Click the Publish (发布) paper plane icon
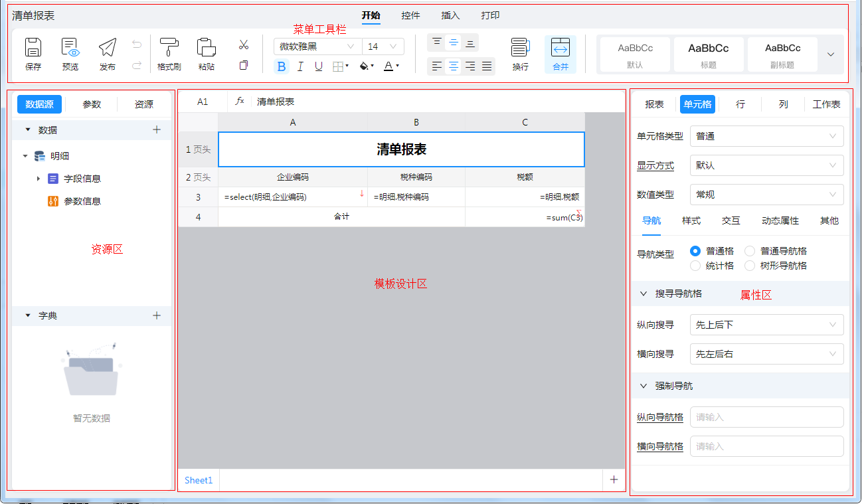 pos(108,48)
